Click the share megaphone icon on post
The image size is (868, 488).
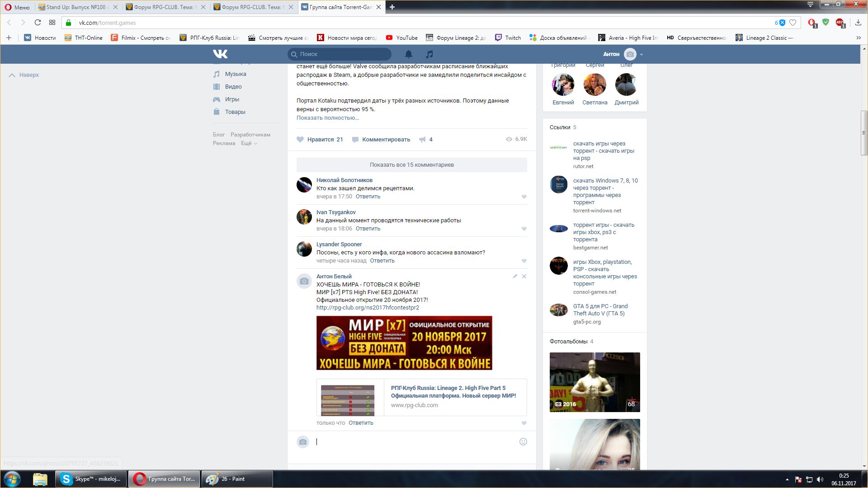pos(422,140)
